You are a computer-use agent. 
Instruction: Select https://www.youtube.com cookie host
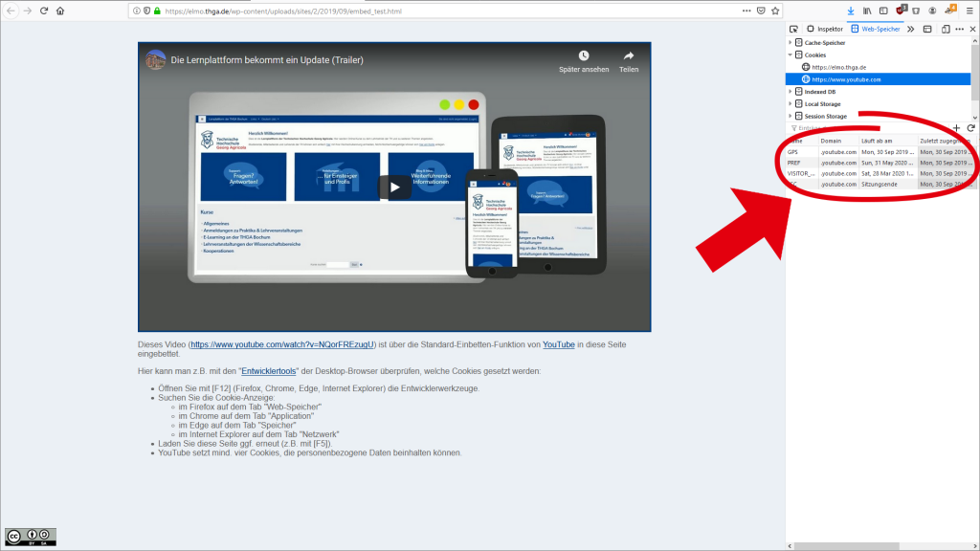point(879,79)
